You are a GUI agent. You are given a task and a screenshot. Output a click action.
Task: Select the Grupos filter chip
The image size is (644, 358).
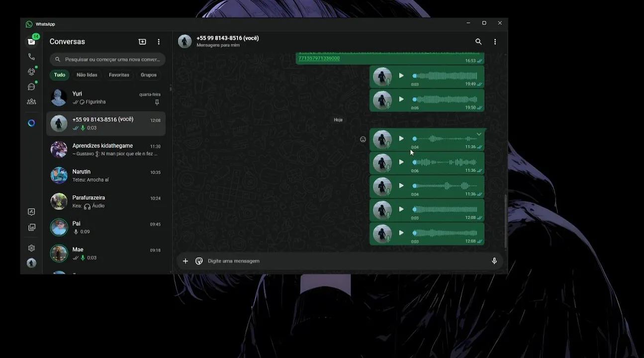coord(149,75)
